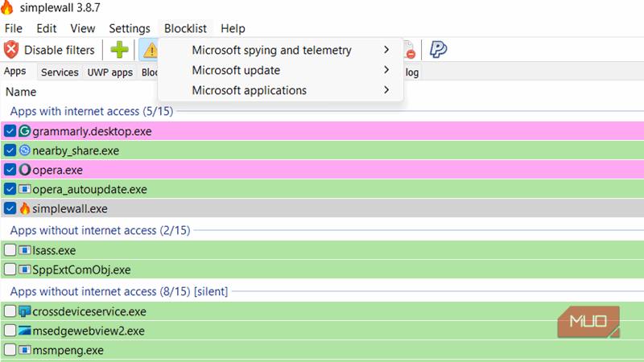Image resolution: width=644 pixels, height=362 pixels.
Task: Enable the lsass.exe checkbox
Action: click(10, 250)
